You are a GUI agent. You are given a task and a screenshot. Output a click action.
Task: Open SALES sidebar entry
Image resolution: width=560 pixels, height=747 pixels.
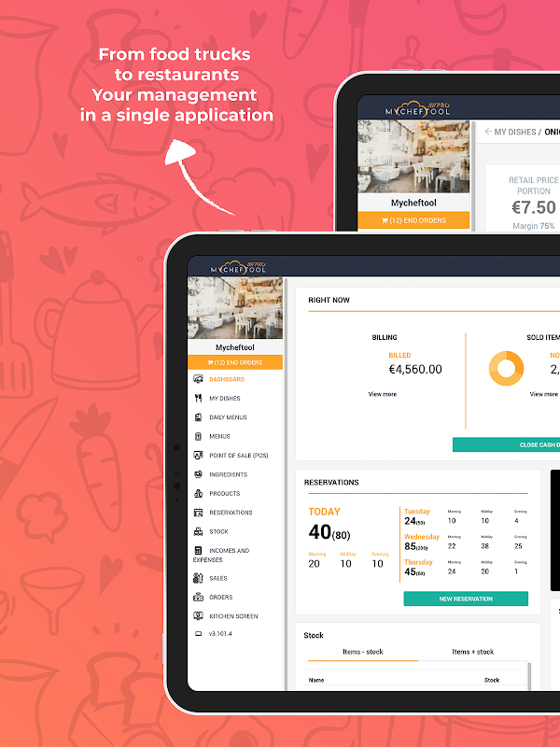(218, 578)
